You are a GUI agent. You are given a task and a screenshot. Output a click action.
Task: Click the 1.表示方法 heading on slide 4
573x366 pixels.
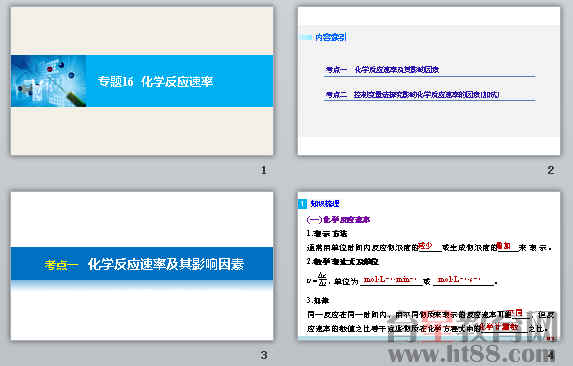pyautogui.click(x=327, y=233)
